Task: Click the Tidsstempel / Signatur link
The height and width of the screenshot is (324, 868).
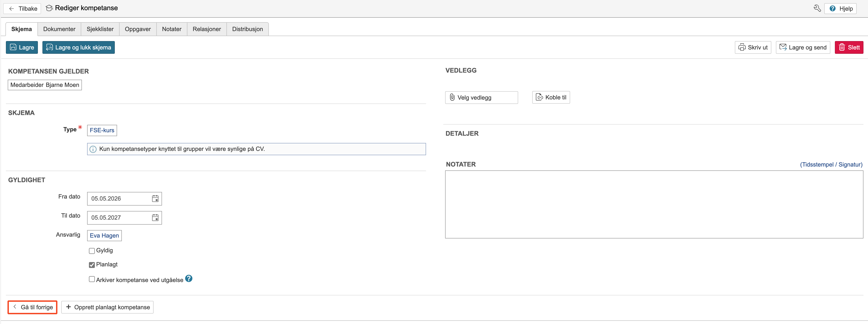Action: coord(831,164)
